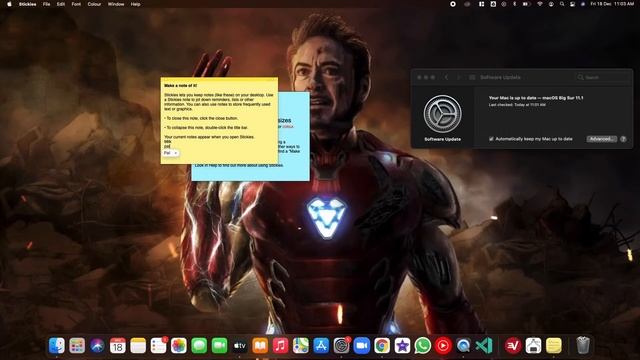Launch the Music app from the Dock
Screen dimensions: 640x360
280,346
